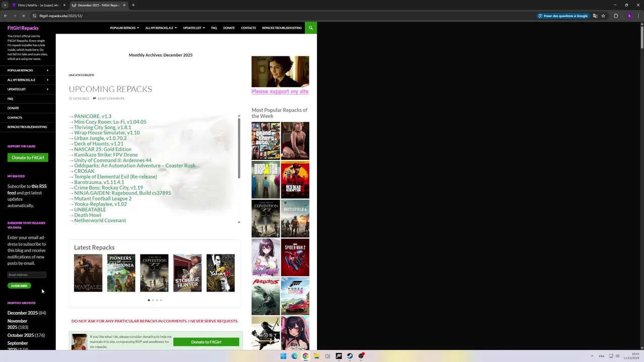Open the Wartales latest repack thumbnail

[88, 273]
